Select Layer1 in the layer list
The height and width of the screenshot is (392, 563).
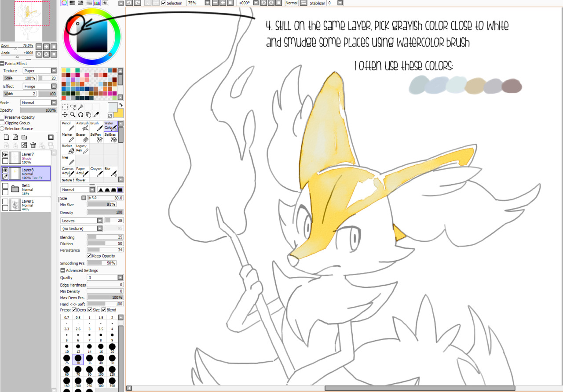[26, 205]
